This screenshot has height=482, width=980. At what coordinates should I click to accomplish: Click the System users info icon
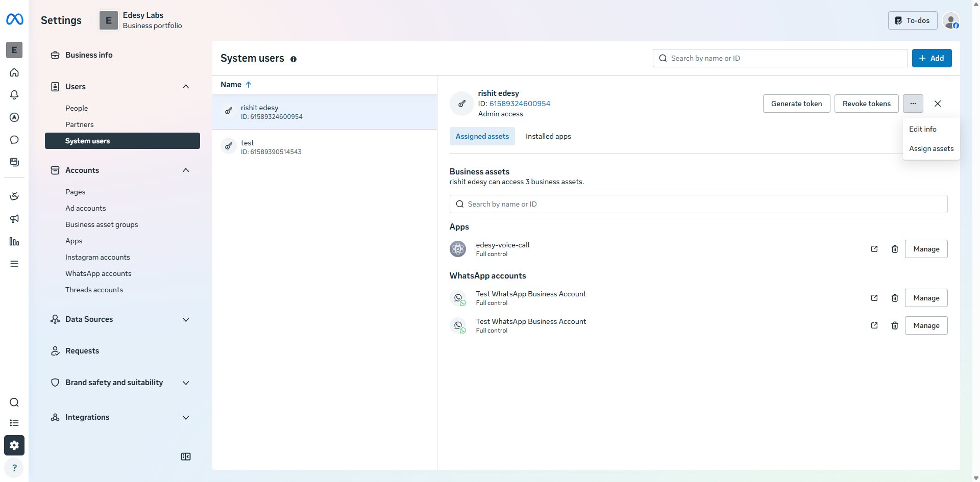tap(293, 59)
